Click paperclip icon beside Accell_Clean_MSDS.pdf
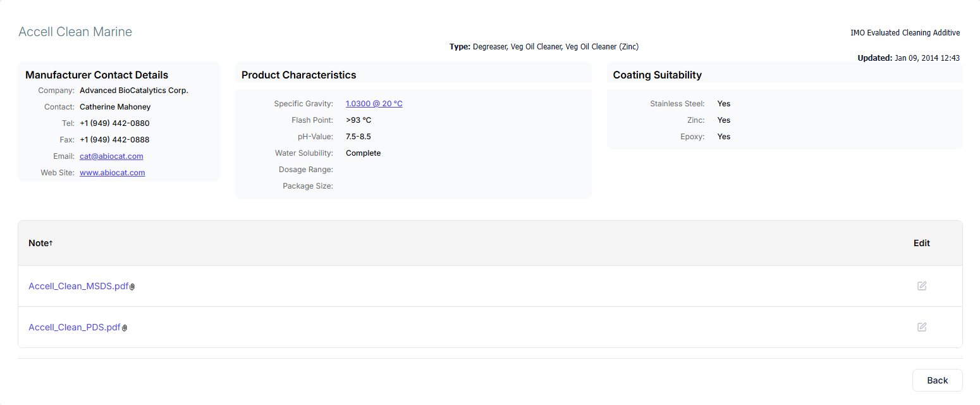The image size is (980, 405). point(132,287)
